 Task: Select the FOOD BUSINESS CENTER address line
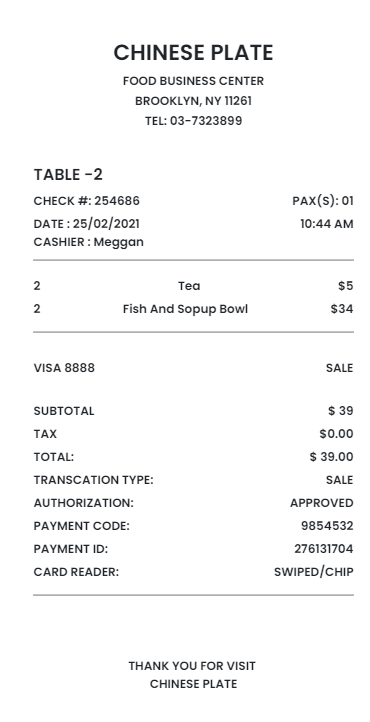coord(193,81)
